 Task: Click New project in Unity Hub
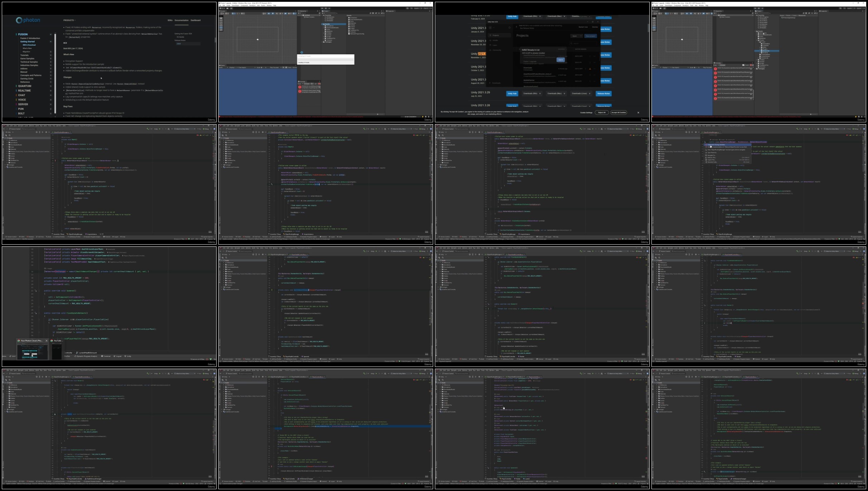point(591,36)
